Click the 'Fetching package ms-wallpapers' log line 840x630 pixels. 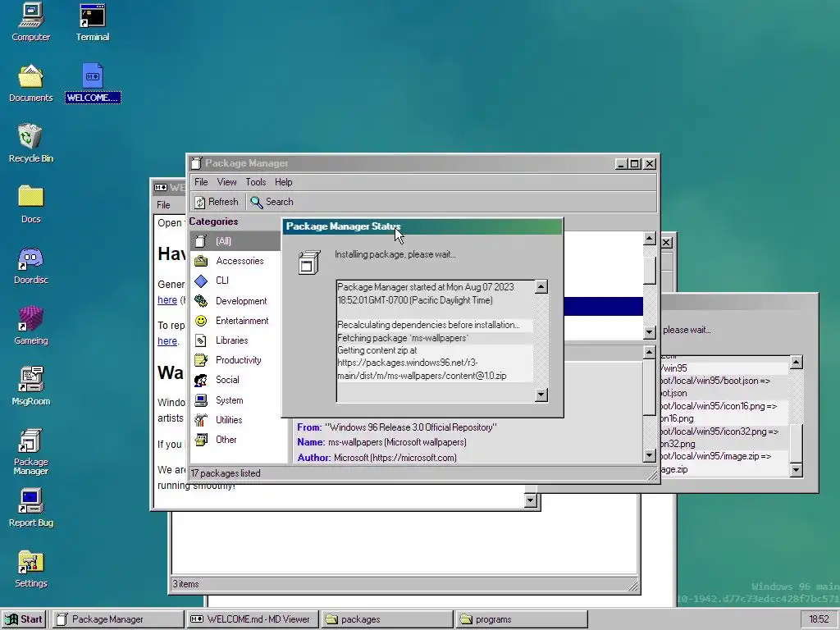[403, 338]
